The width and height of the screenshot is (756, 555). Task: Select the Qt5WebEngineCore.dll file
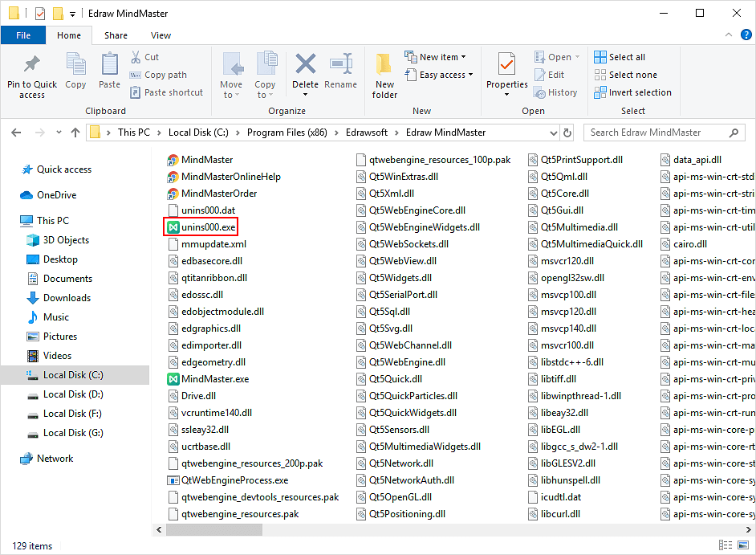click(x=411, y=210)
